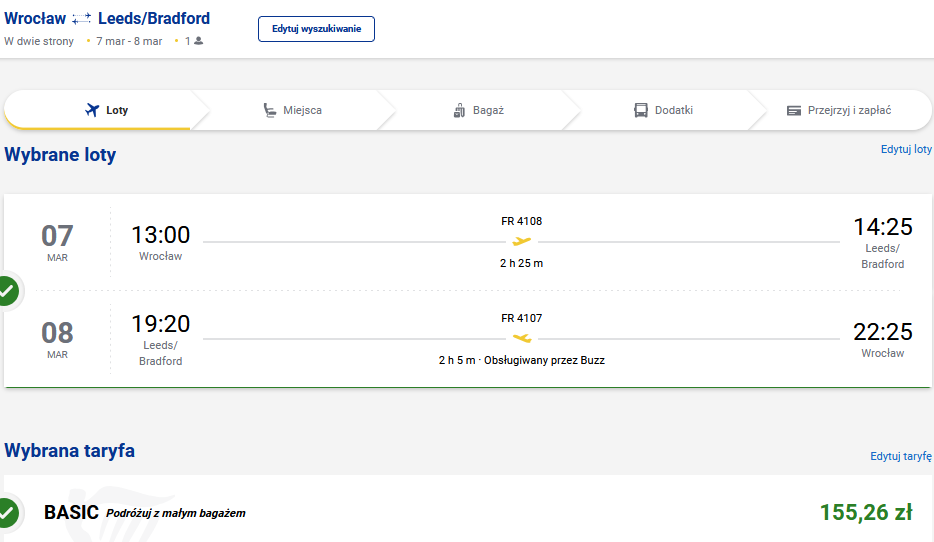Click the Edytuj wyszukiwanie button

coord(316,29)
